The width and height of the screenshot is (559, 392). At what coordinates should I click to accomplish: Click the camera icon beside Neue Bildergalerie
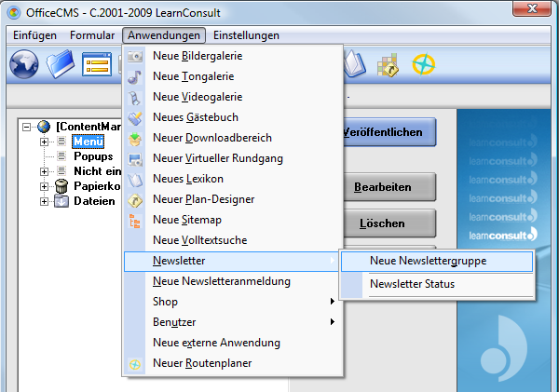click(x=135, y=56)
